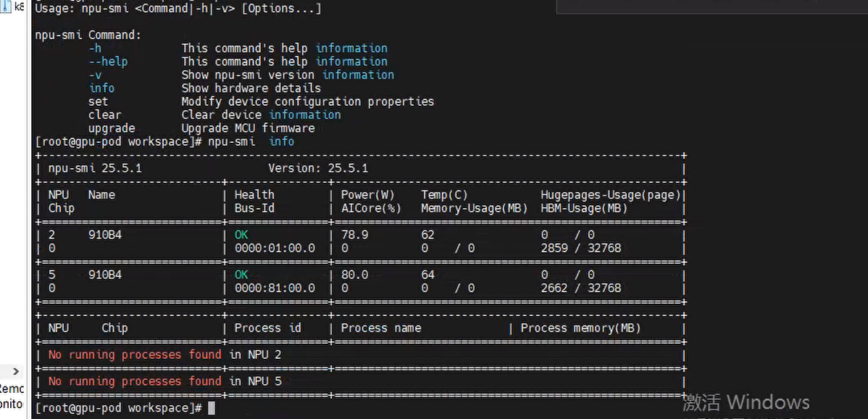Click HBM usage 2662 / 32768
This screenshot has width=868, height=419.
click(x=580, y=288)
